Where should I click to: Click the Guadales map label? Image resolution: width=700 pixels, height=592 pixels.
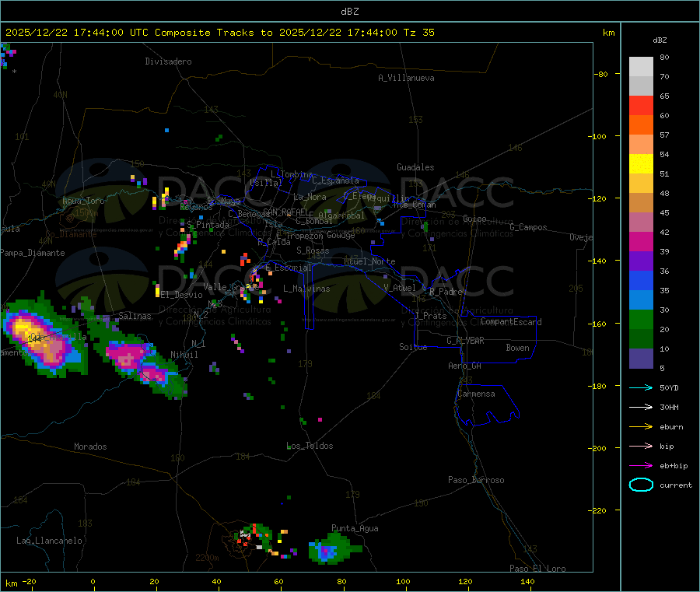pos(415,167)
